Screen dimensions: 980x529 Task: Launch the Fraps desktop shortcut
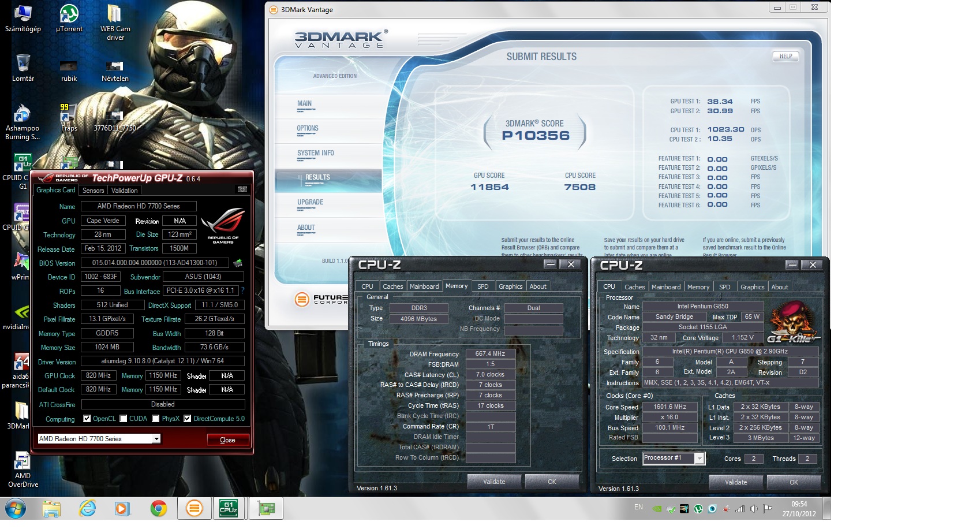click(x=69, y=118)
